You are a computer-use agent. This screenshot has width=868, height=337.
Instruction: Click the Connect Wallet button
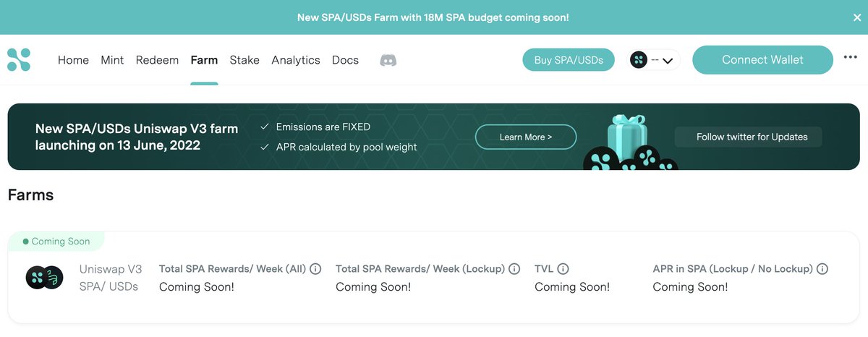tap(762, 60)
